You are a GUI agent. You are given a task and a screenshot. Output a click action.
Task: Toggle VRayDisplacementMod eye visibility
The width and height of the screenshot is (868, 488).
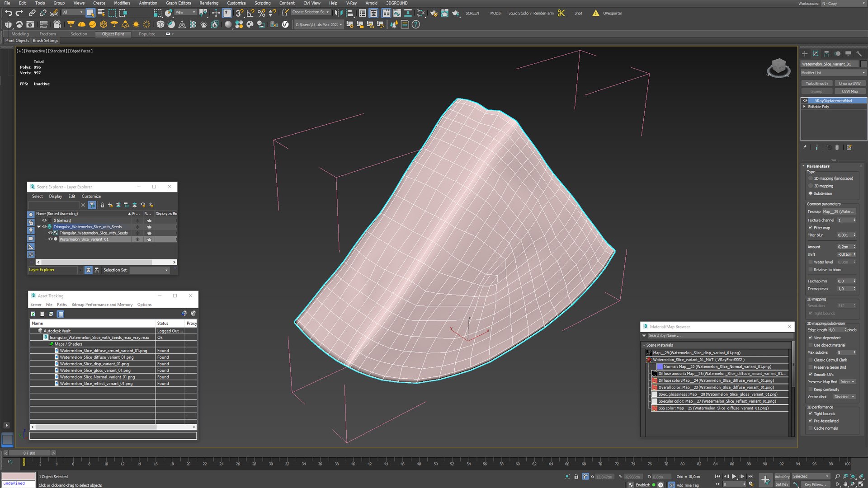pyautogui.click(x=805, y=101)
